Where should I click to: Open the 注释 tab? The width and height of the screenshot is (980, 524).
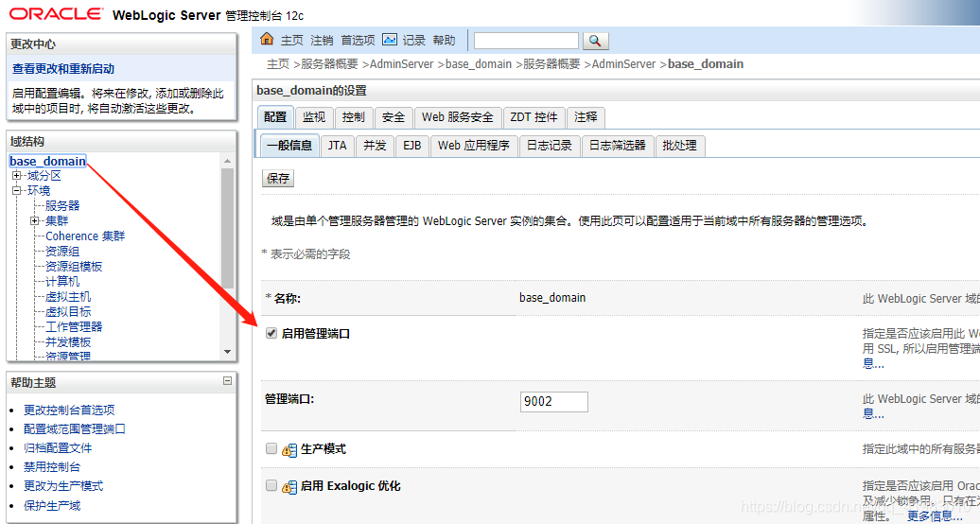click(x=586, y=117)
